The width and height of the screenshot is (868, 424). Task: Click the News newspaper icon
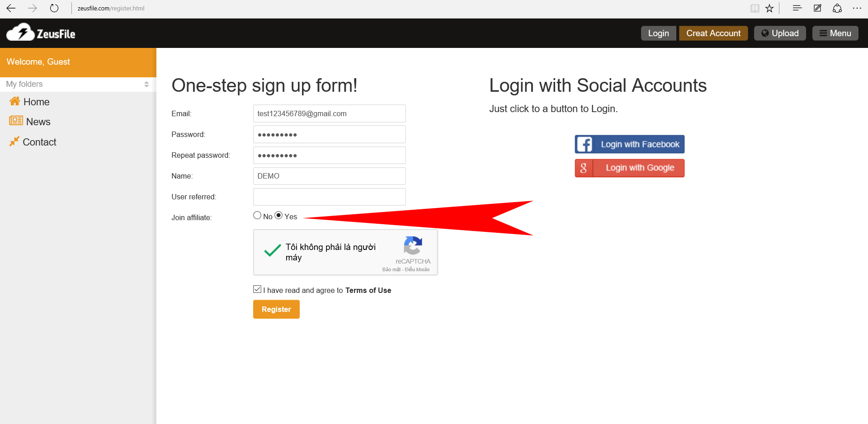pyautogui.click(x=16, y=121)
